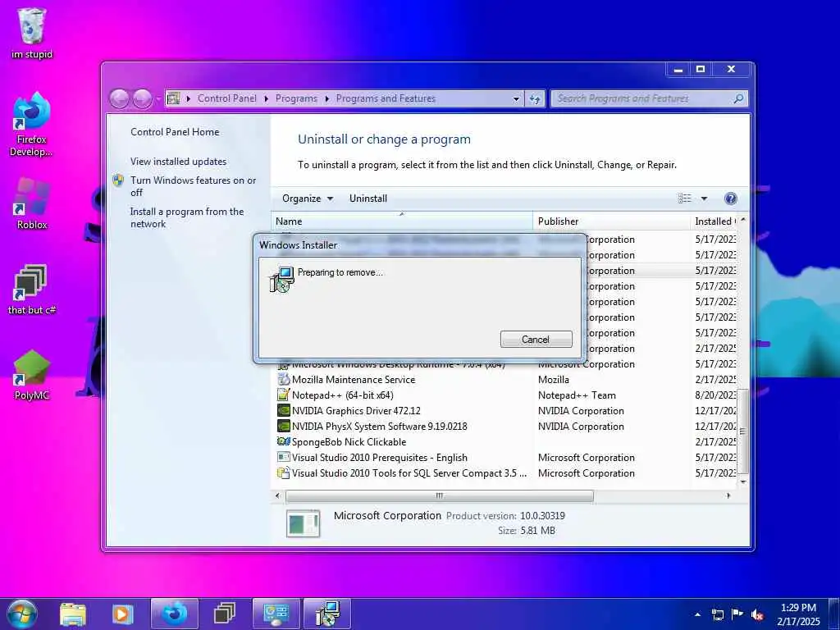Click the Firefox Developer desktop shortcut

32,125
